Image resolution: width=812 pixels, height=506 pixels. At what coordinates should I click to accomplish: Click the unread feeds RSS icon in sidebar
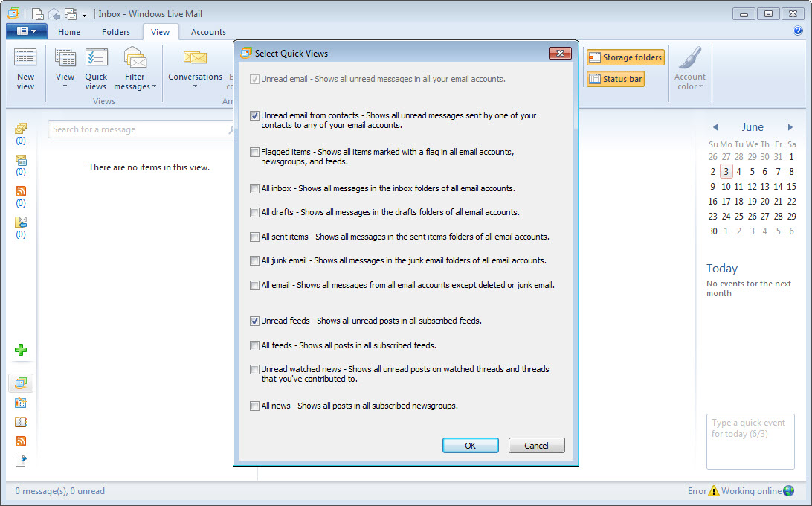click(x=21, y=191)
